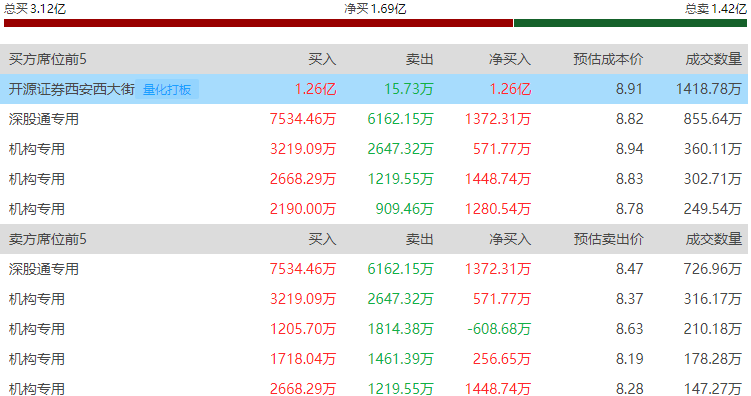Click the 量化打板 tag next to 开源证券西安西大街
Viewport: 751px width, 396px height.
tap(167, 89)
